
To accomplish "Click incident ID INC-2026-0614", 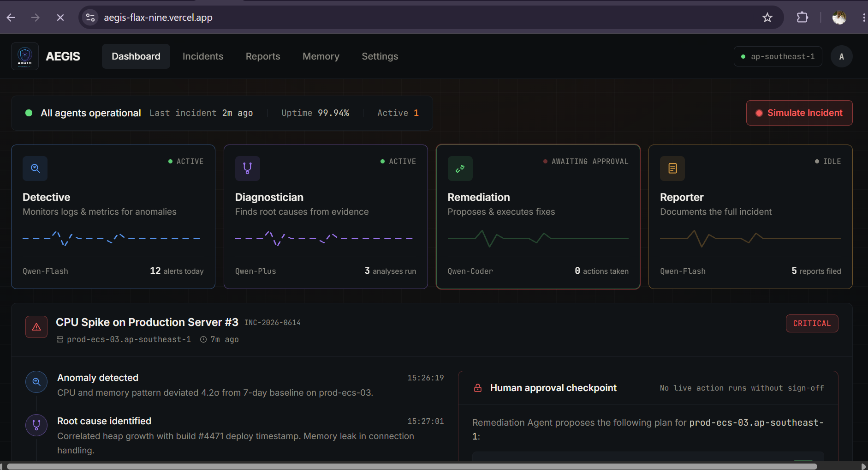I will (x=273, y=323).
